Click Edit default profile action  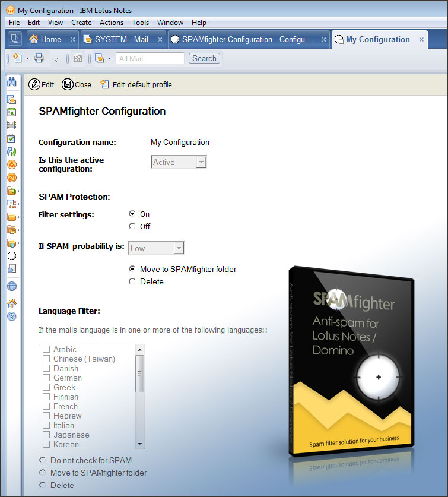point(136,85)
